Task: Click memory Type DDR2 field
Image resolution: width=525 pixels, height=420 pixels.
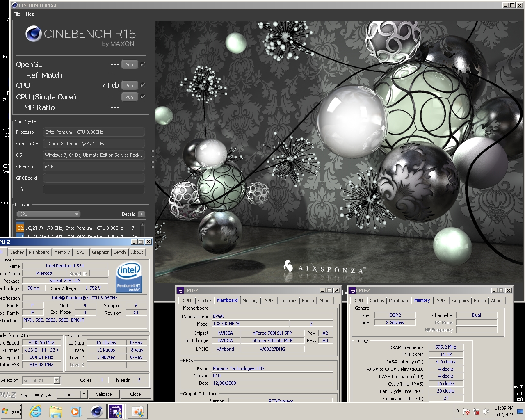Action: tap(395, 315)
